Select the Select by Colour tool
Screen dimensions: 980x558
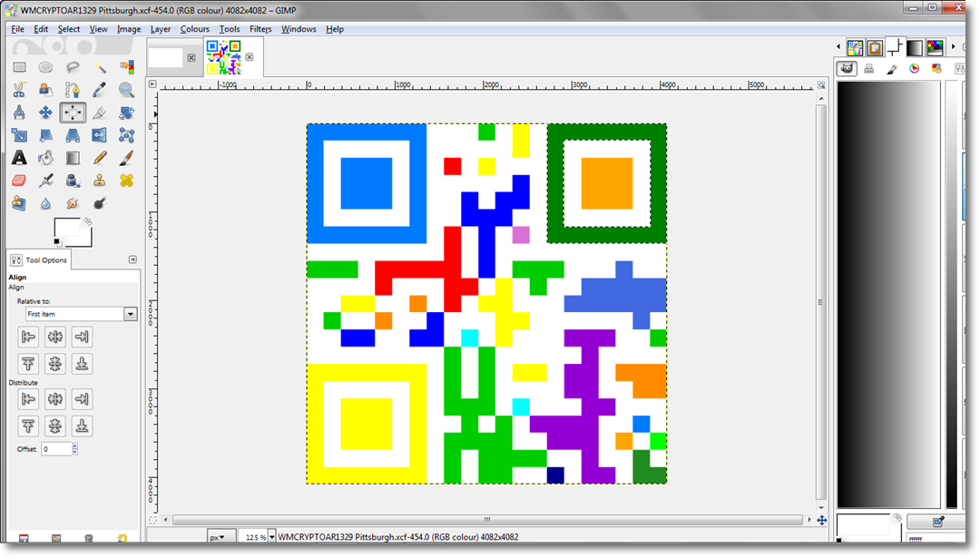[x=126, y=67]
